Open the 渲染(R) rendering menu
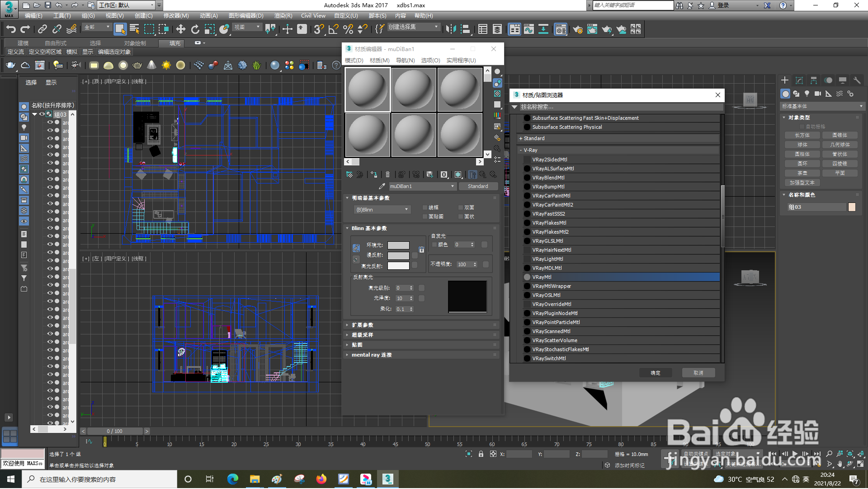This screenshot has height=489, width=868. pos(283,16)
